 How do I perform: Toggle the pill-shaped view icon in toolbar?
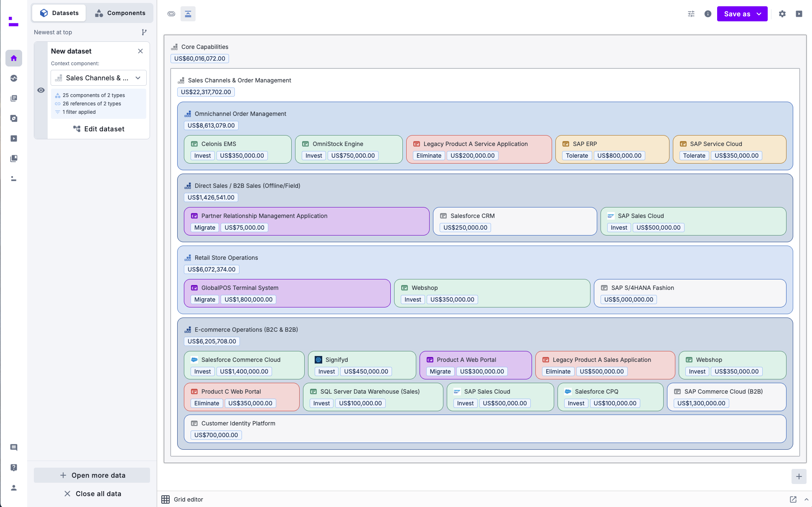pos(171,14)
